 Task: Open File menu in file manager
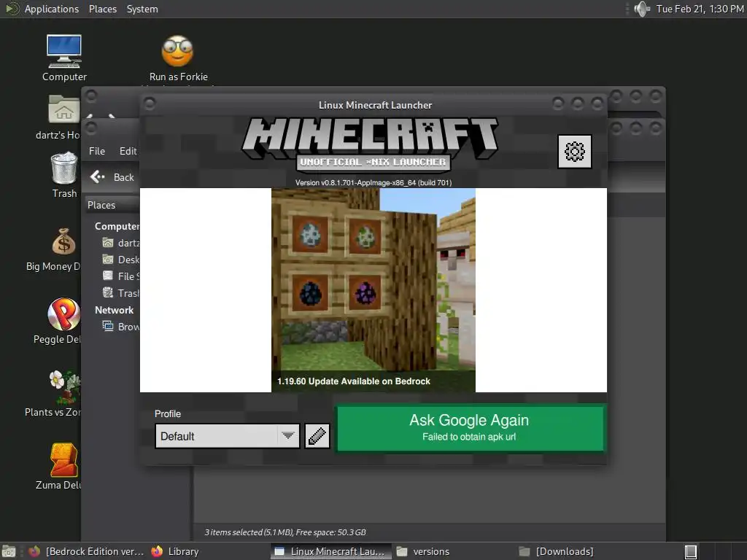click(x=97, y=151)
